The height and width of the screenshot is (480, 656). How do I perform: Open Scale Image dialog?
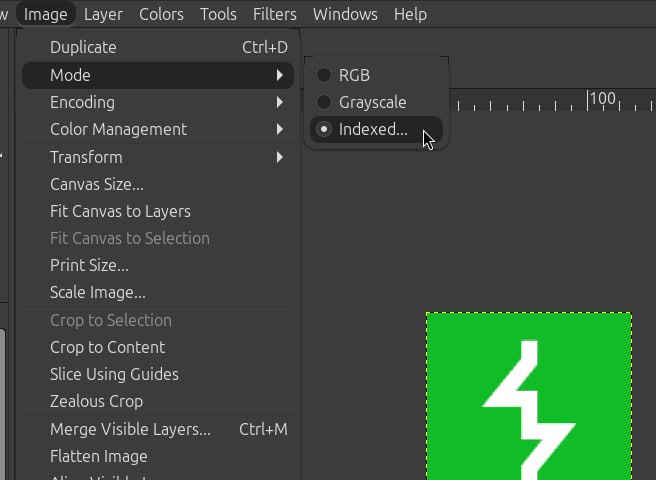tap(158, 292)
